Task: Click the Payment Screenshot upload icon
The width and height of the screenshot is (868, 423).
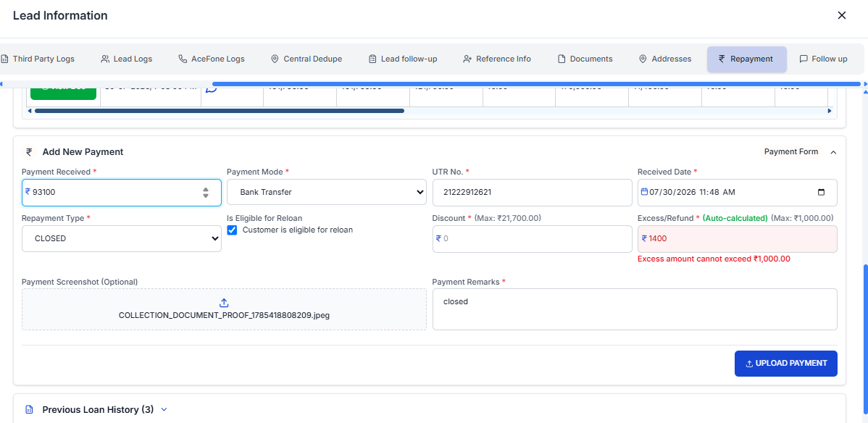Action: pyautogui.click(x=224, y=303)
